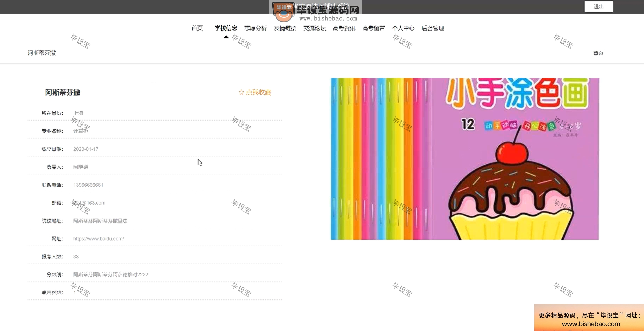Open the 首页 navigation menu item
The image size is (644, 331).
(x=197, y=28)
